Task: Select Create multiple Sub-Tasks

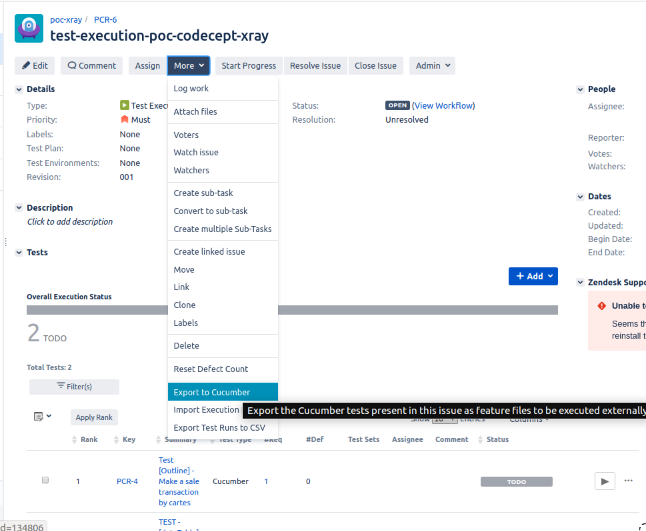Action: tap(223, 229)
